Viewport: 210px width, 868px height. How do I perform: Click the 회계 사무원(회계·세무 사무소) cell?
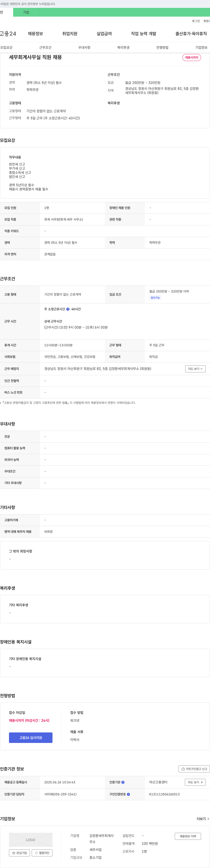pyautogui.click(x=63, y=219)
